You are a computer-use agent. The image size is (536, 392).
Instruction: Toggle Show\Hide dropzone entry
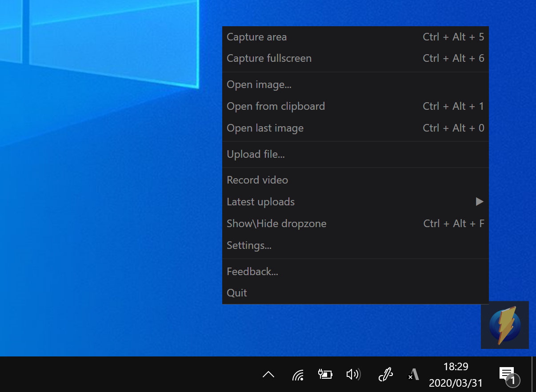pos(355,224)
